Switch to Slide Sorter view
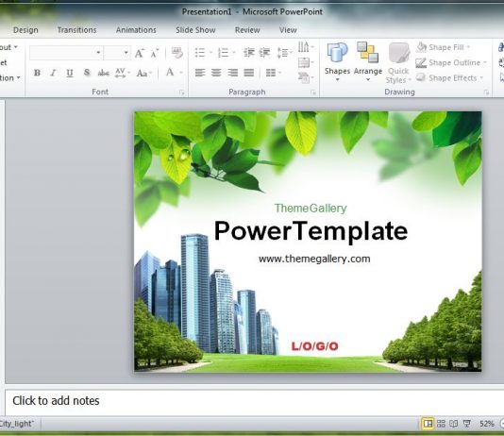The height and width of the screenshot is (436, 504). (x=441, y=424)
